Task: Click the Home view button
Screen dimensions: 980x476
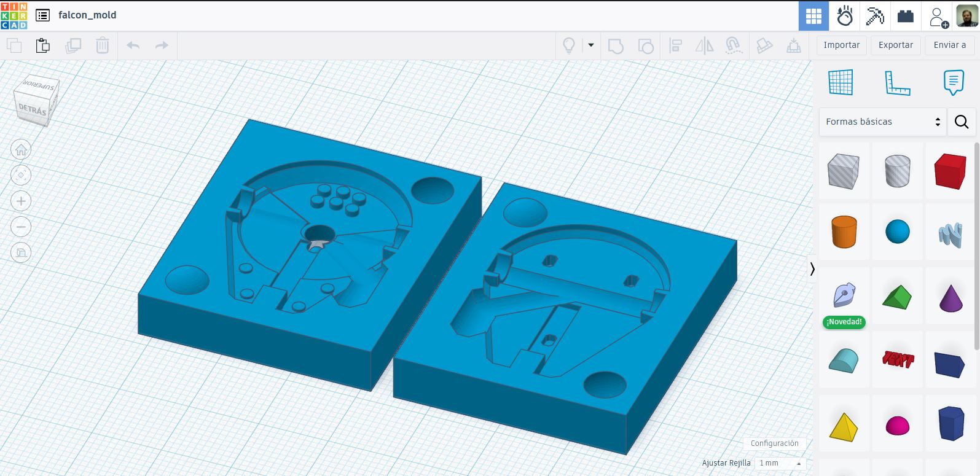Action: 21,149
